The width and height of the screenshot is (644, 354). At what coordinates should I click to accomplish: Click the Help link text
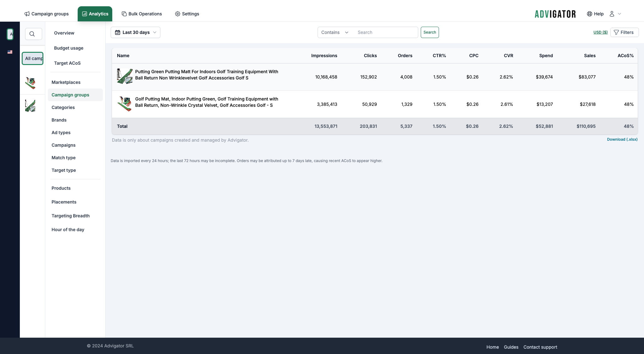click(599, 14)
